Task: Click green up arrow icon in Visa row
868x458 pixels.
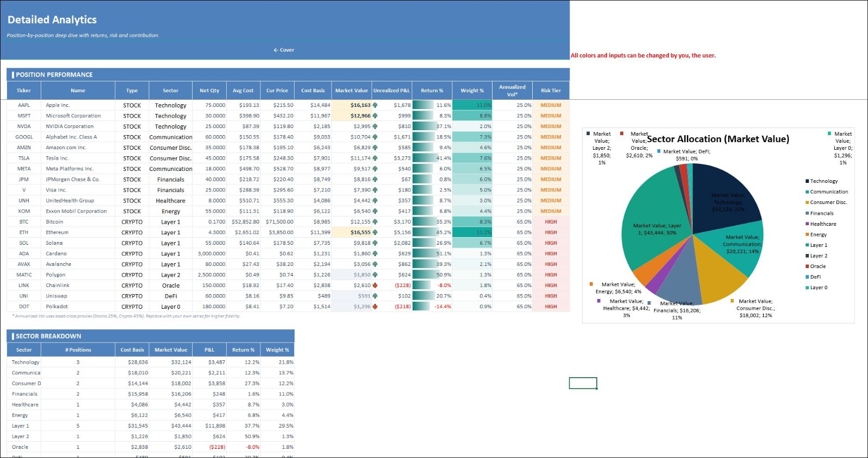Action: click(375, 190)
